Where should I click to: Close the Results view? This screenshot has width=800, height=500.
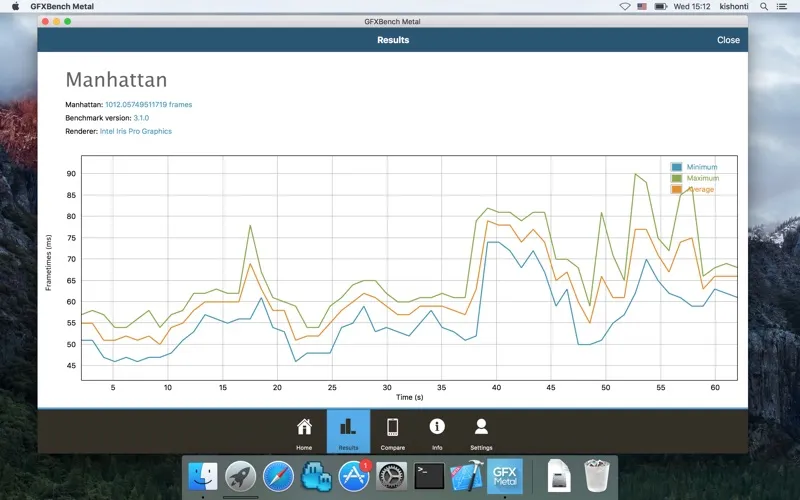pos(728,40)
